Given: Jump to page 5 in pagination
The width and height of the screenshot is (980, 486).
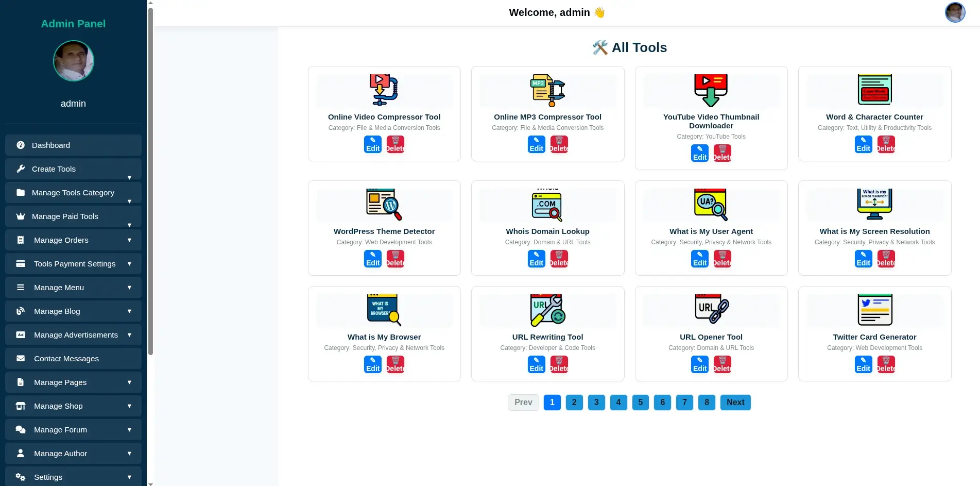Looking at the screenshot, I should 640,403.
